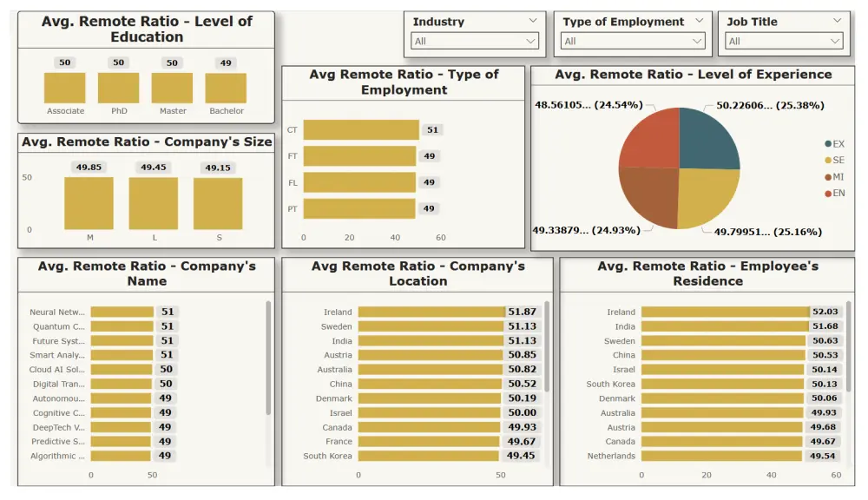868x500 pixels.
Task: Select the FT employment type bar
Action: (359, 156)
